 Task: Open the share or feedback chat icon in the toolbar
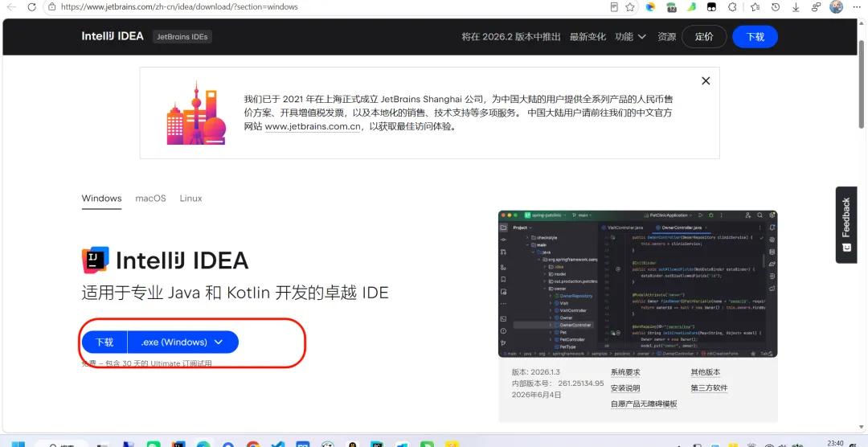point(816,7)
